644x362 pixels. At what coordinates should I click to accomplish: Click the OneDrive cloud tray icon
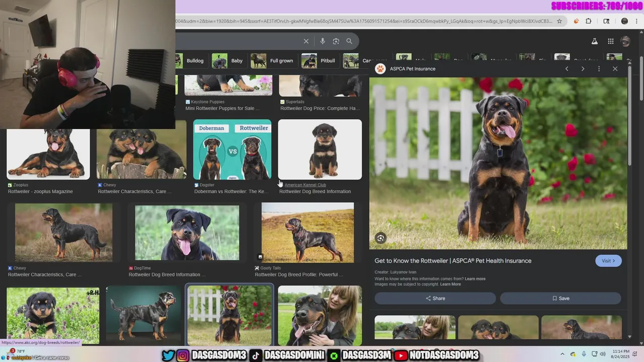coord(573,354)
